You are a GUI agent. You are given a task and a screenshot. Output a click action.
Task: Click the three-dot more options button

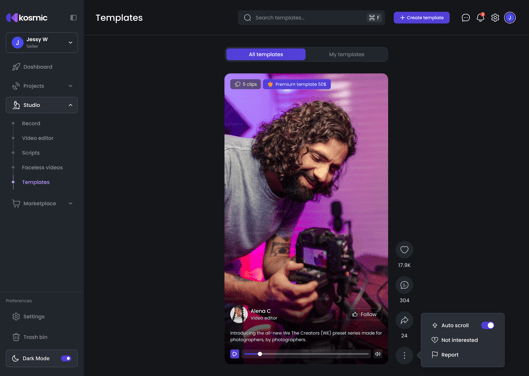[x=404, y=355]
